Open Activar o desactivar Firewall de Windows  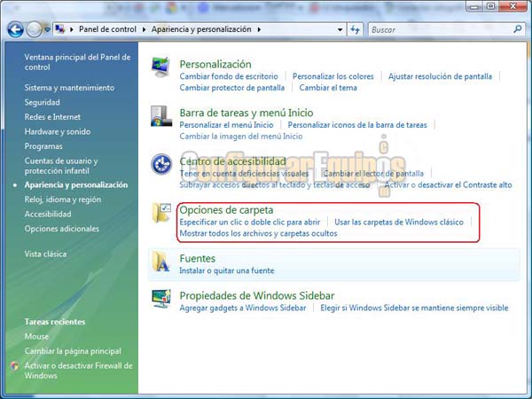click(x=78, y=371)
